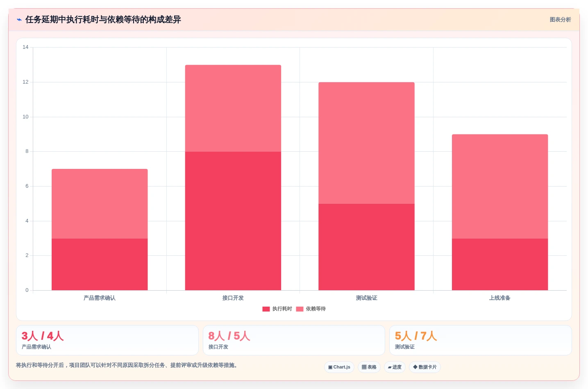Toggle 执行耗时 legend color swatch

(266, 309)
